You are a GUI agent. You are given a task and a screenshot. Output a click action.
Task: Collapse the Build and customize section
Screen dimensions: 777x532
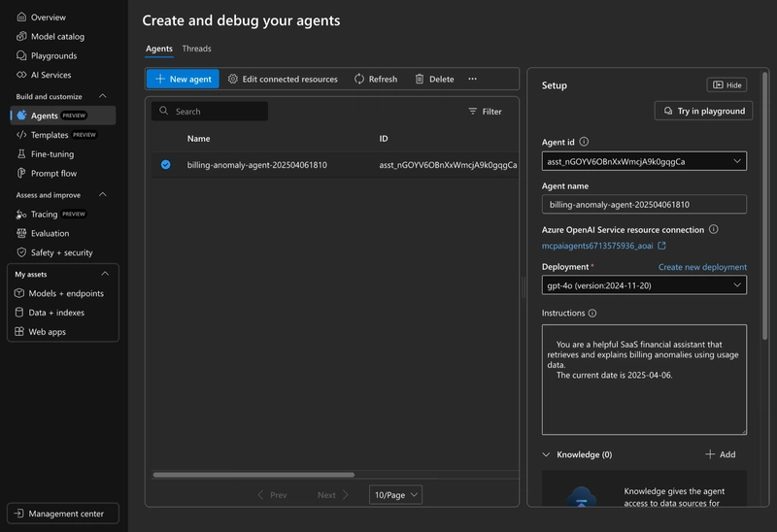tap(103, 96)
